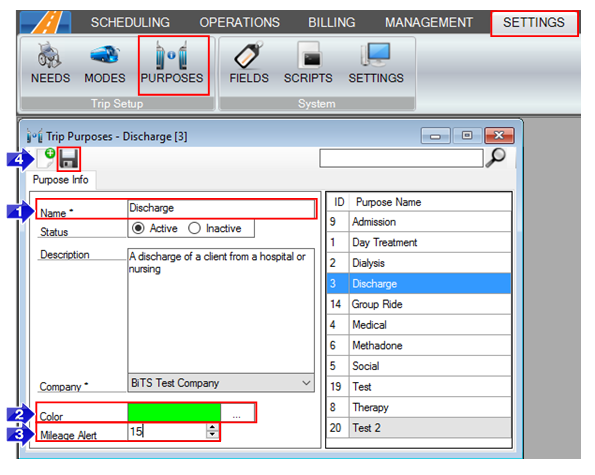Open the Scheduling menu tab
The image size is (595, 475).
[x=130, y=22]
